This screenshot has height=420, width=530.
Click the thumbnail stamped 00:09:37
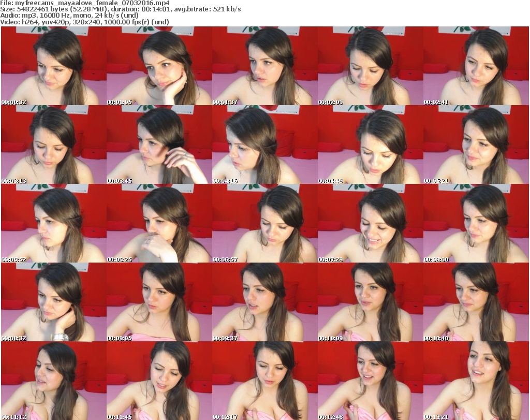(264, 302)
